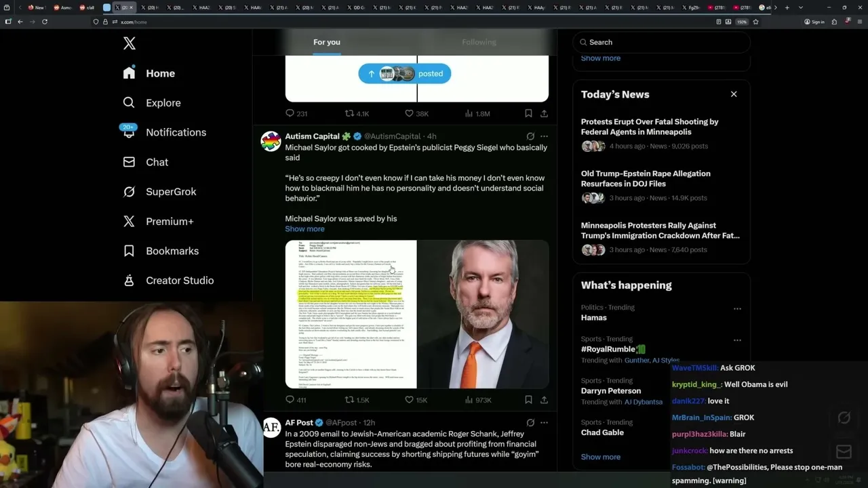
Task: Repost the Autism Capital post (1.5K)
Action: (357, 400)
